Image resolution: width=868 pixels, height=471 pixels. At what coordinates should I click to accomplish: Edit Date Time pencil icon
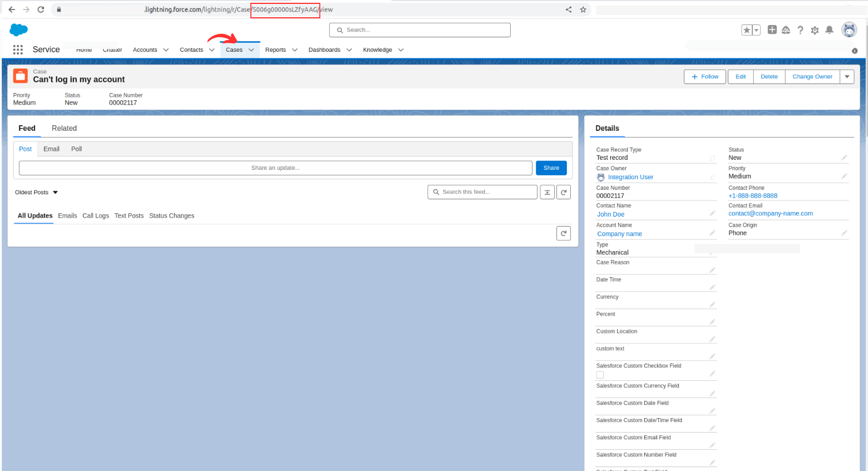(x=712, y=287)
